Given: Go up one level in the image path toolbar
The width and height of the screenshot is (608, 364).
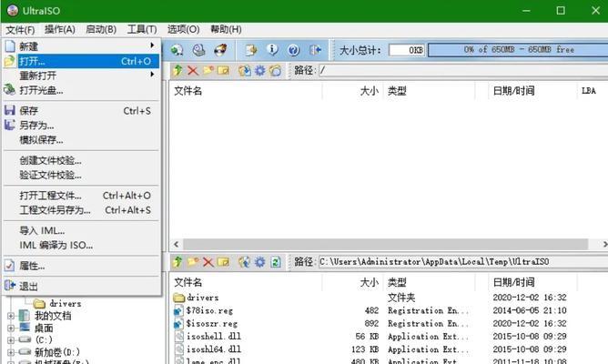Looking at the screenshot, I should pos(178,70).
